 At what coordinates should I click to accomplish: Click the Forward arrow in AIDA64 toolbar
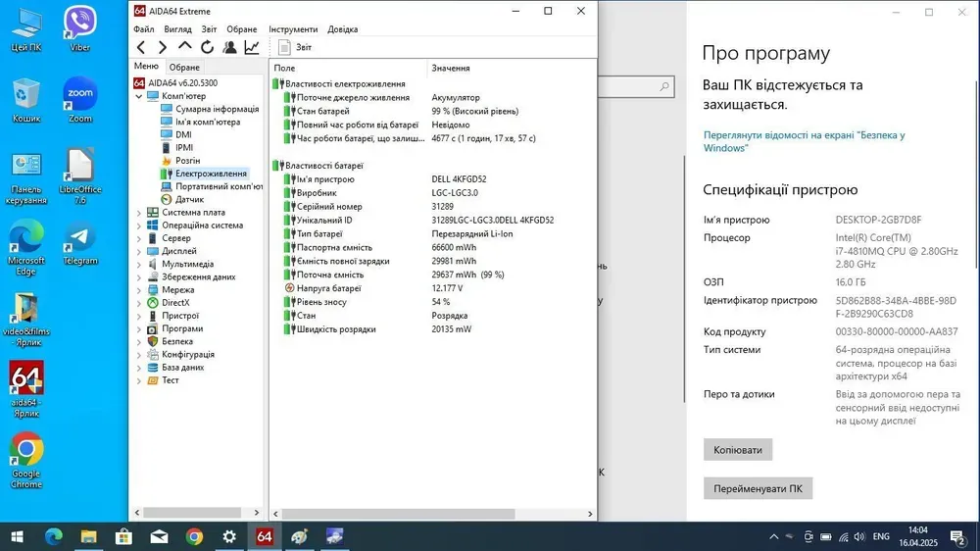163,47
